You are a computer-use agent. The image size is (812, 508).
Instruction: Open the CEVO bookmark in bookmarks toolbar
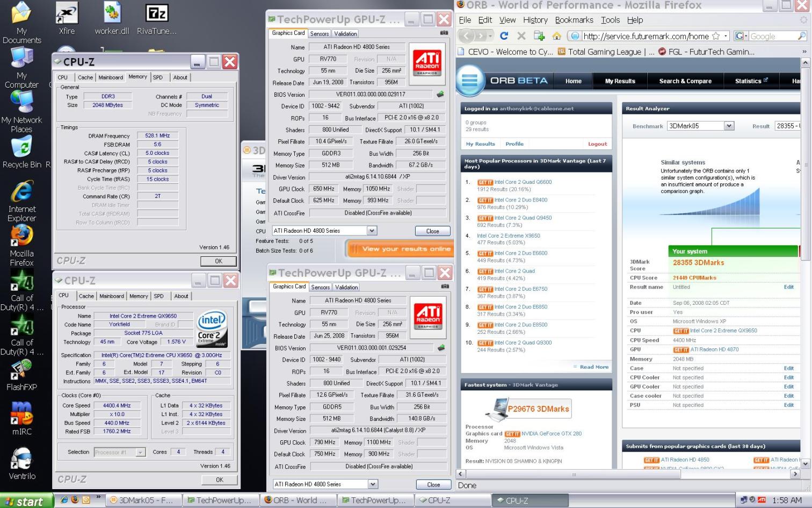(x=505, y=52)
